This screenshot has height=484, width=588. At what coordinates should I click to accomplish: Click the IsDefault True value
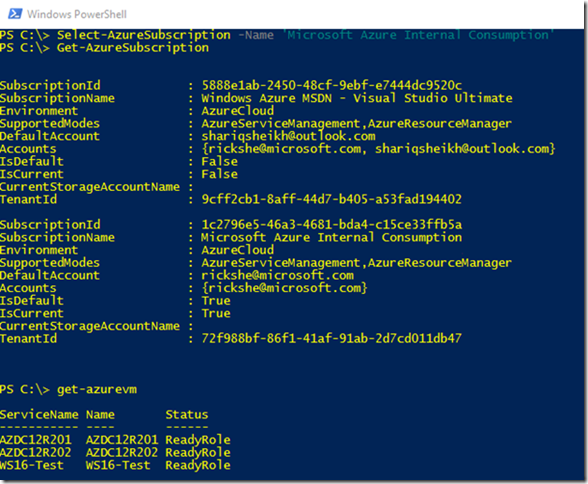216,301
